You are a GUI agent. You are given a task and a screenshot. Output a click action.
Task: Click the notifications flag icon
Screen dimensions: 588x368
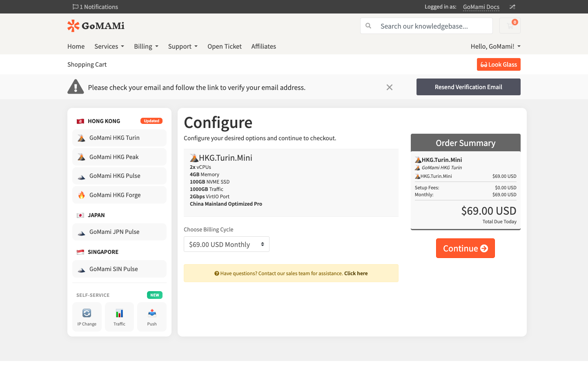tap(75, 7)
